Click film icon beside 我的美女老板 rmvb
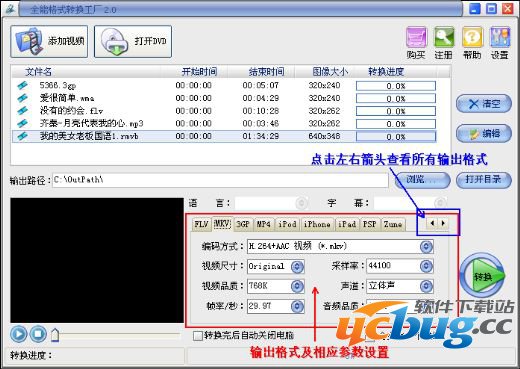 22,136
